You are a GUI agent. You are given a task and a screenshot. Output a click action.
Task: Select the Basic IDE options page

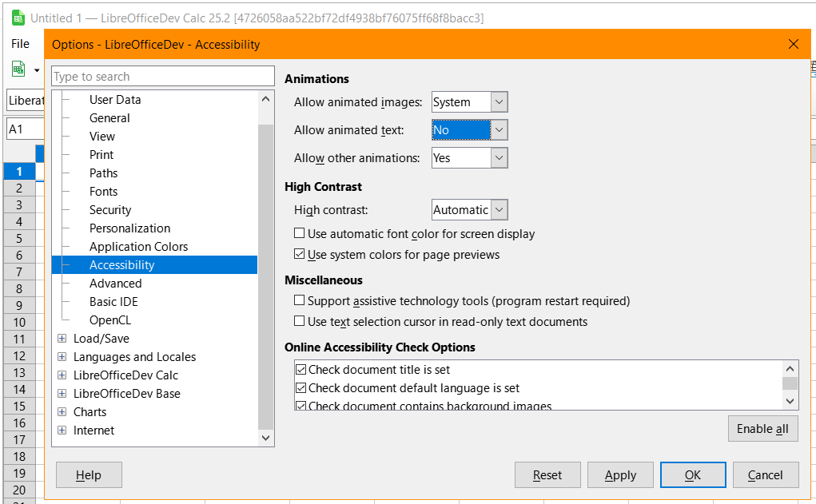pos(113,302)
